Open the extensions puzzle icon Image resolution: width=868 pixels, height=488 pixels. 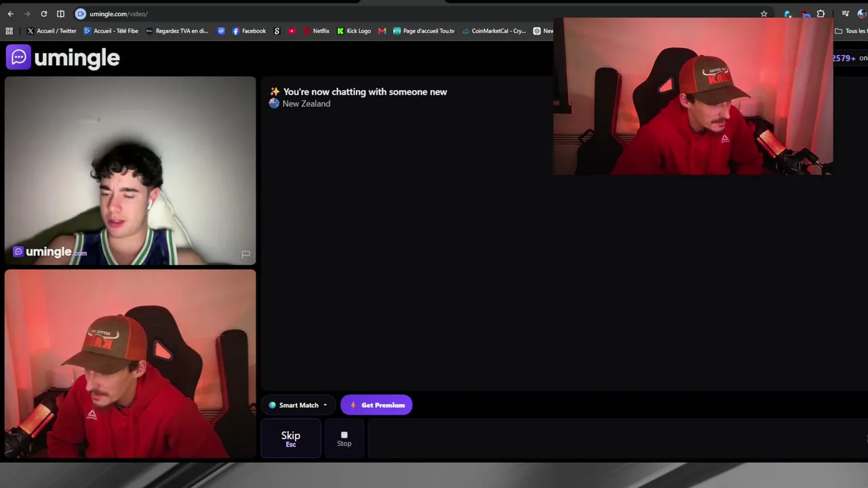tap(821, 14)
